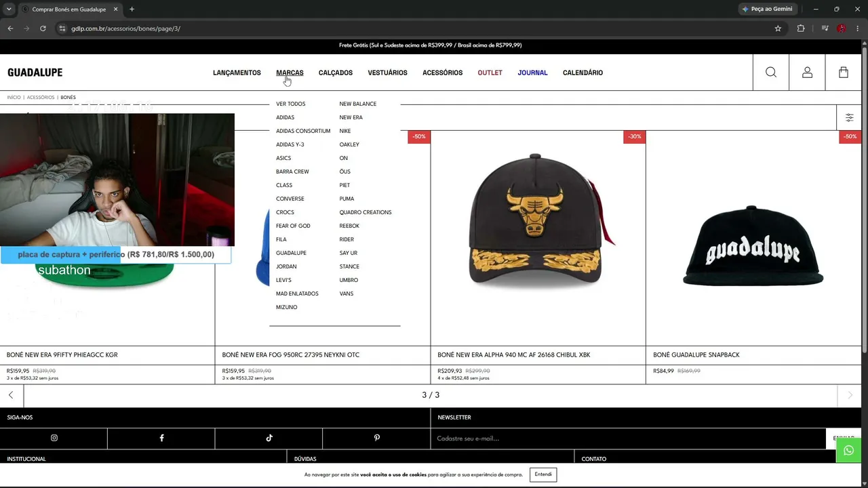
Task: Open the Vestuários menu
Action: [x=388, y=73]
